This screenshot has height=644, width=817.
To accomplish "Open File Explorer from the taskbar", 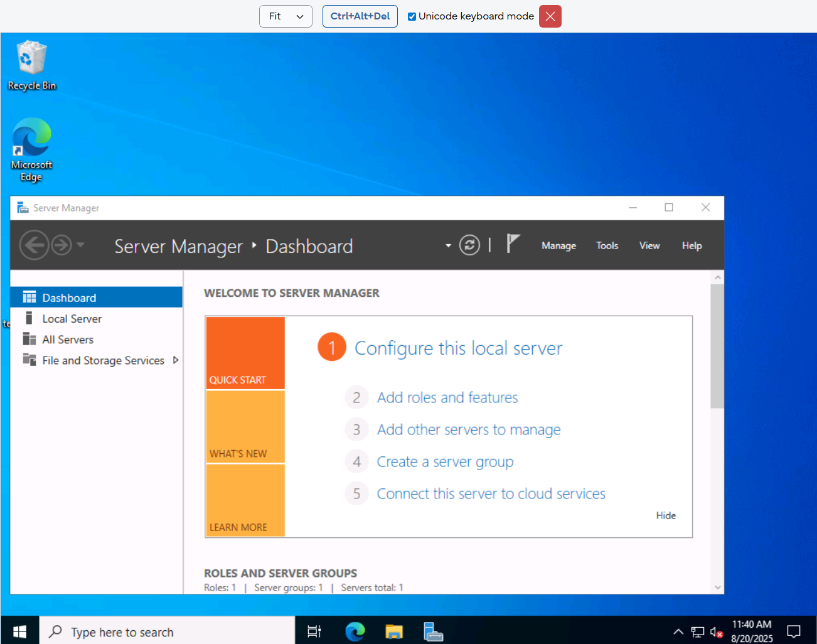I will pos(394,631).
